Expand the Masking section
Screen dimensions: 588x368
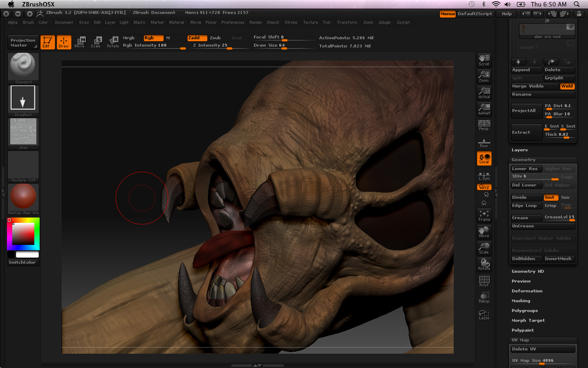[521, 301]
